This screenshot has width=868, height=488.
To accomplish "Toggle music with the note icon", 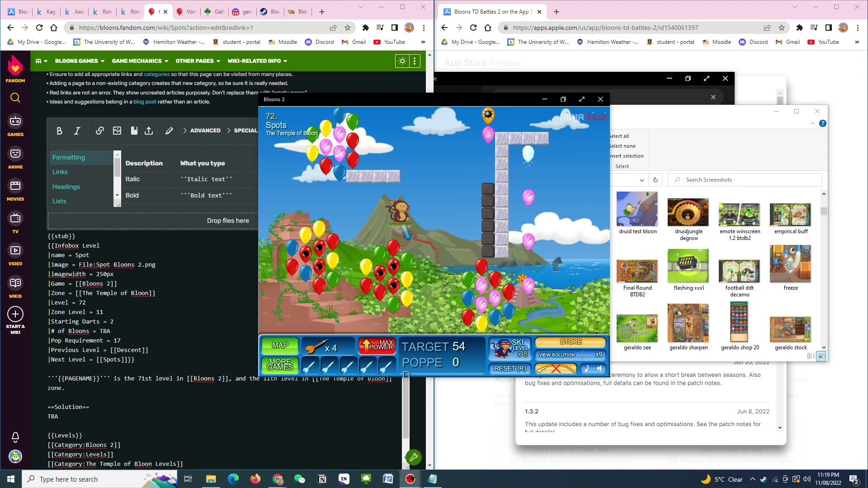I will pos(587,368).
